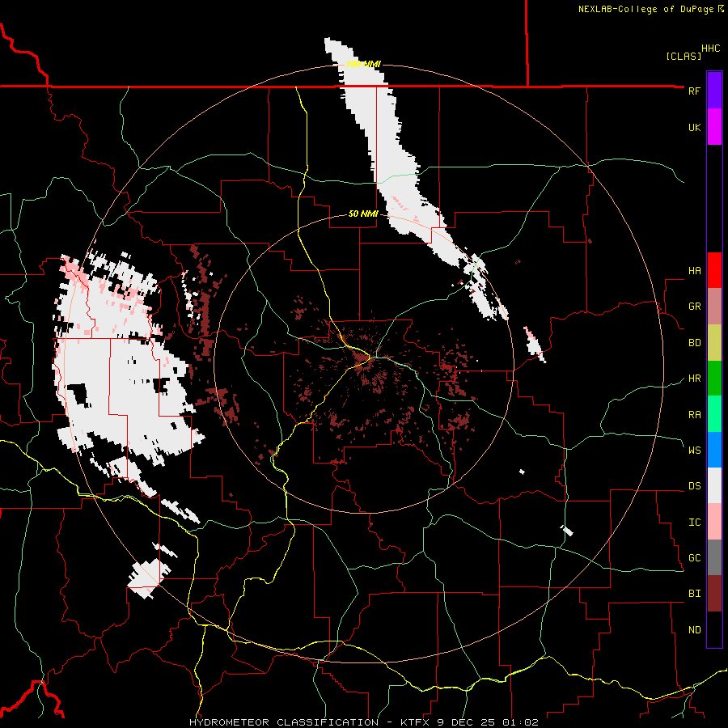Screen dimensions: 728x728
Task: Click the UK magenta legend swatch
Action: pyautogui.click(x=714, y=127)
